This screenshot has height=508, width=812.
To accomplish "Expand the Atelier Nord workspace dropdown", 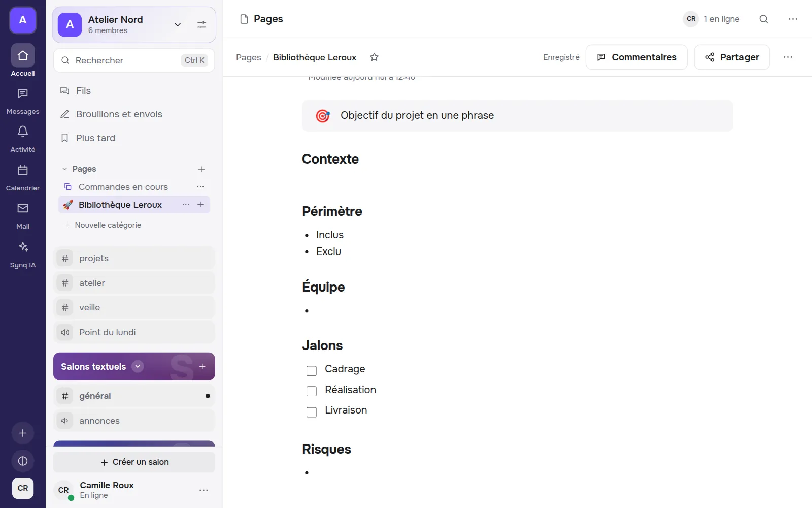I will pos(178,25).
